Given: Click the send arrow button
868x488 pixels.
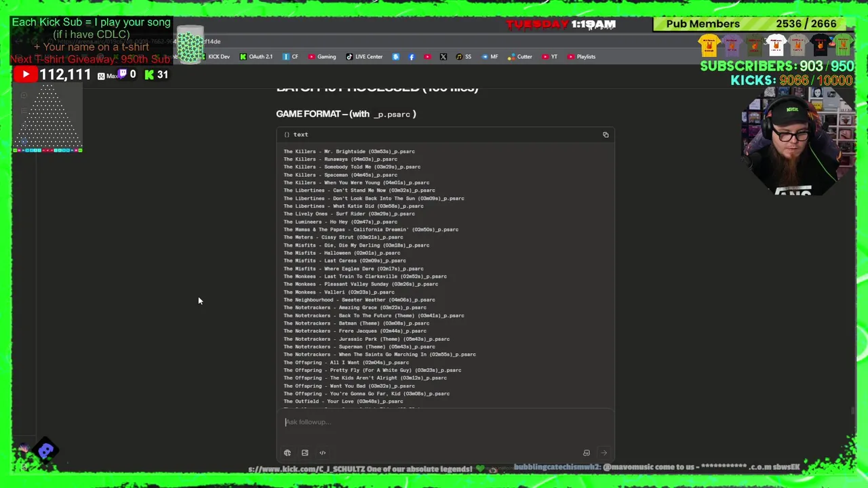Looking at the screenshot, I should point(604,453).
